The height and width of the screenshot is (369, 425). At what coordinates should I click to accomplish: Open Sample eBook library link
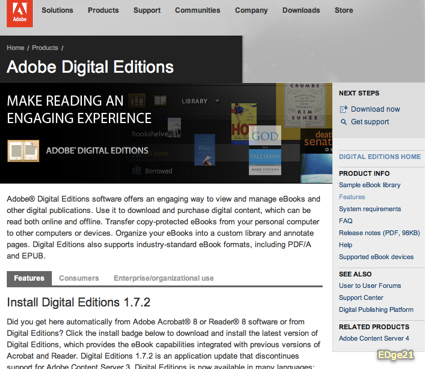click(370, 185)
